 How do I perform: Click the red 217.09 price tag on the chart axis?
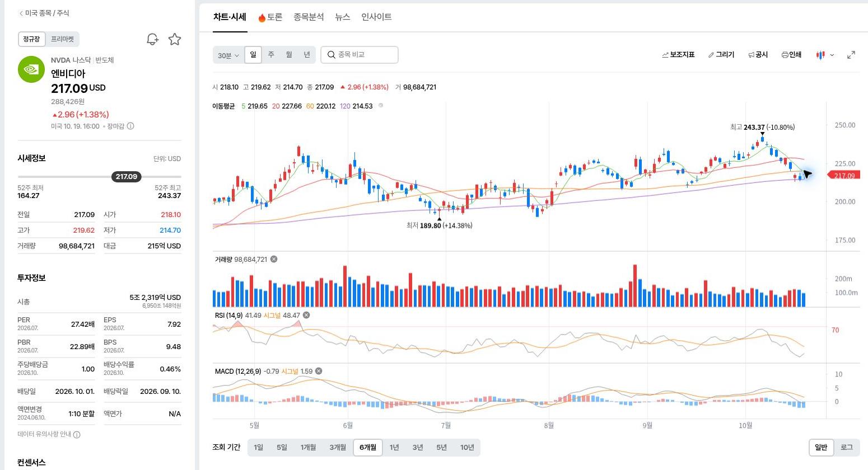tap(844, 176)
